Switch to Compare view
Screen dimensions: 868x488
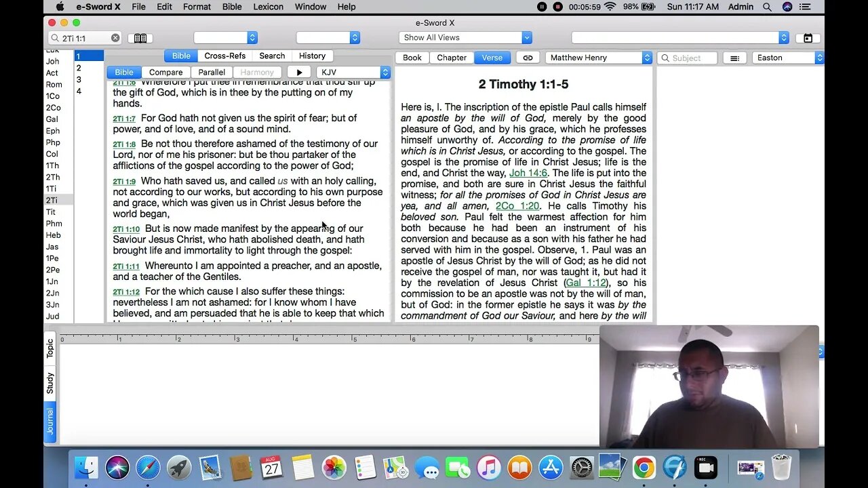(166, 72)
